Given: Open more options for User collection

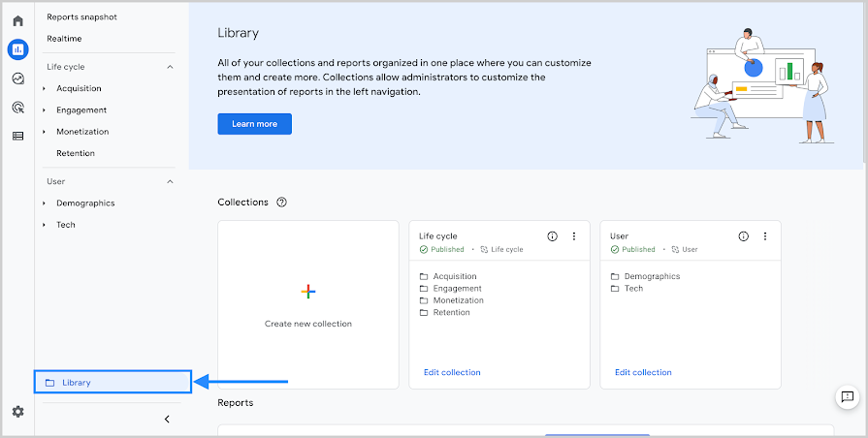Looking at the screenshot, I should 765,236.
